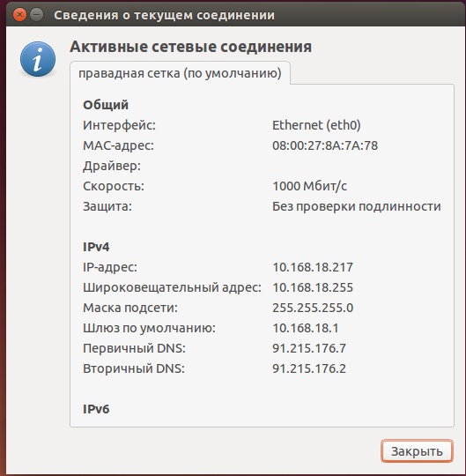
Task: Close the dialog with the red window button
Action: [x=20, y=15]
